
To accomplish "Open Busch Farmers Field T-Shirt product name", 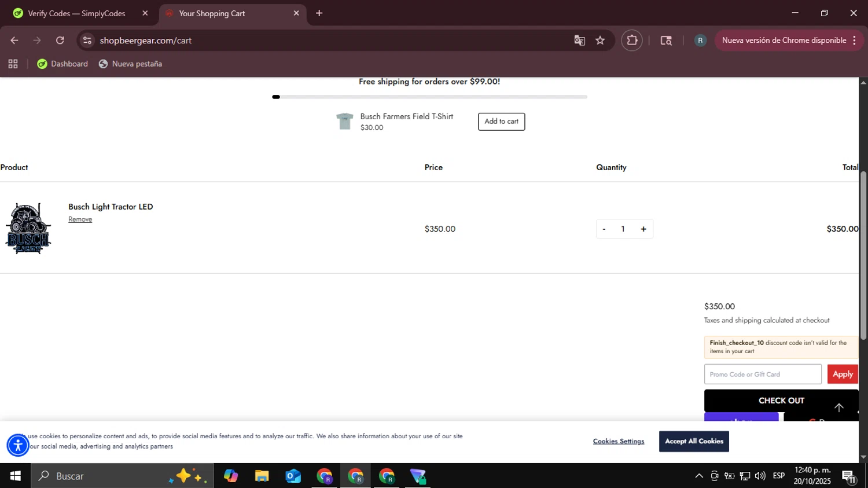I will [x=407, y=116].
